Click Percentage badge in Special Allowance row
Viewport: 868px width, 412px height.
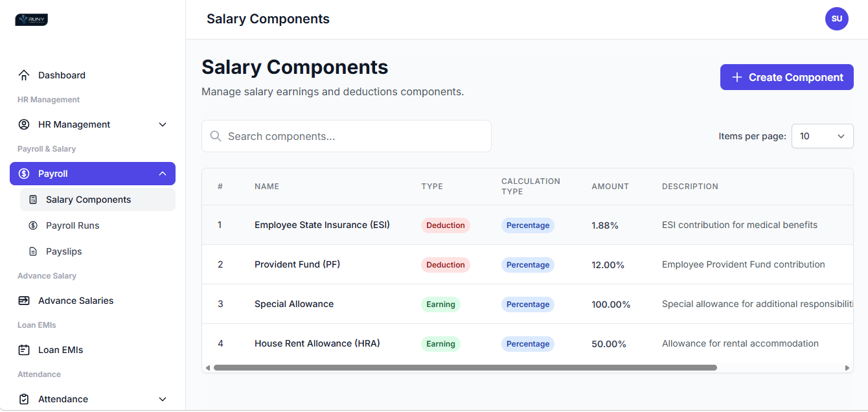[x=528, y=304]
